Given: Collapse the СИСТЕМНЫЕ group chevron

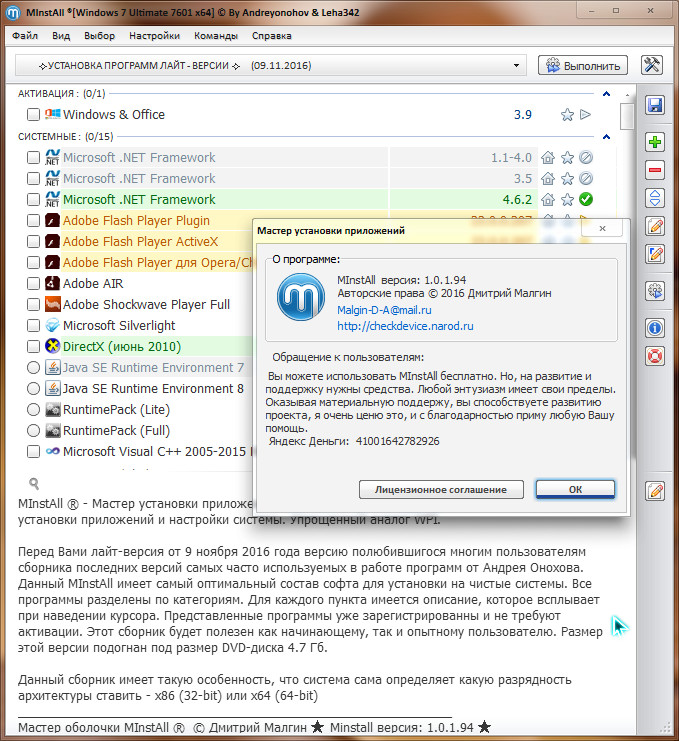Looking at the screenshot, I should coord(607,137).
